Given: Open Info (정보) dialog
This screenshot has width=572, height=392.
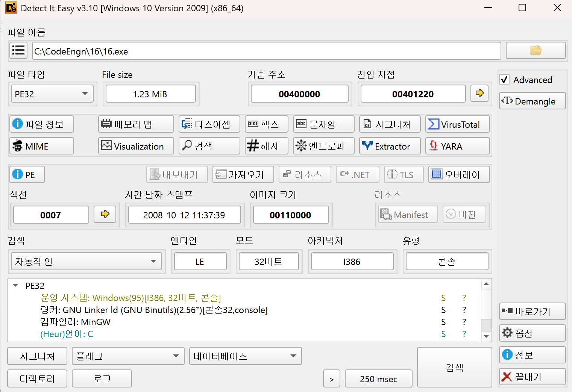Looking at the screenshot, I should [x=533, y=355].
